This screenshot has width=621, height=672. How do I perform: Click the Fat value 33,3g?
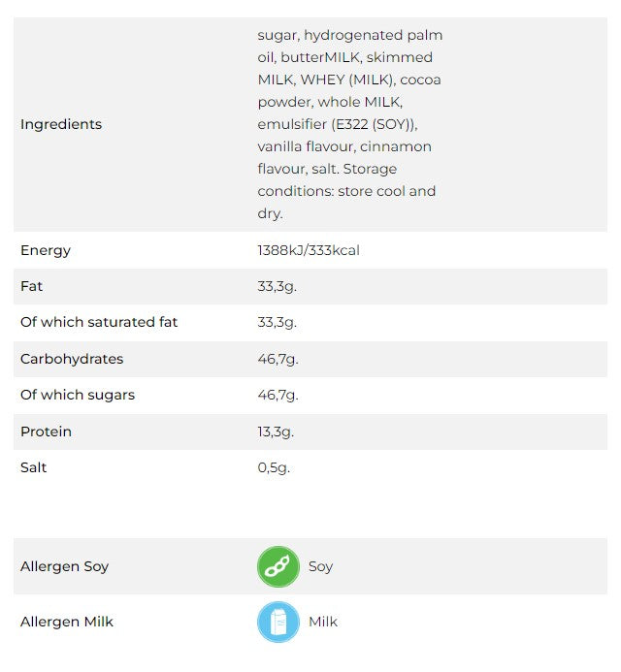coord(278,286)
